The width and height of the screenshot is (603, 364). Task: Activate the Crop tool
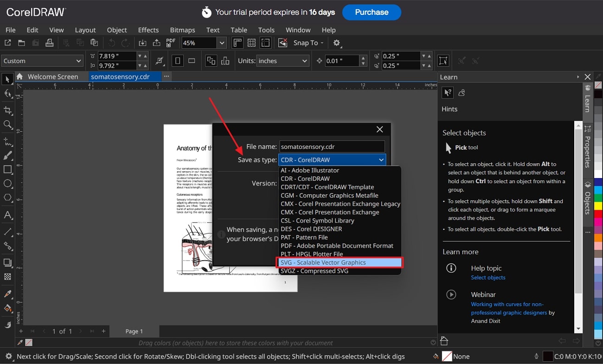(x=7, y=110)
